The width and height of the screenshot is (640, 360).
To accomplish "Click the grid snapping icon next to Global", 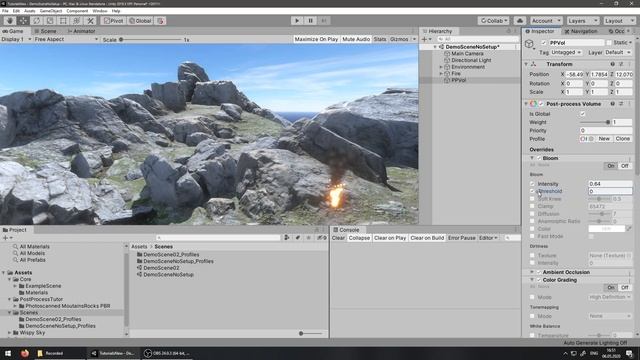I will click(161, 21).
